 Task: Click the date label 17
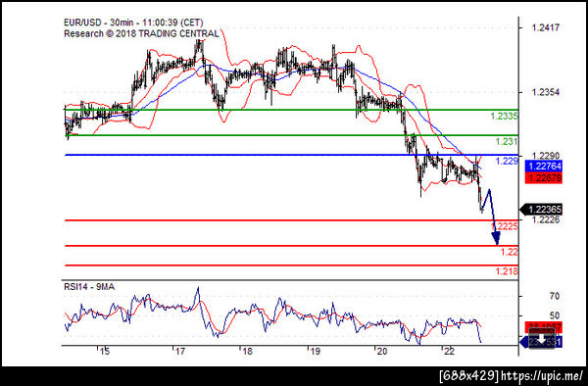click(180, 352)
